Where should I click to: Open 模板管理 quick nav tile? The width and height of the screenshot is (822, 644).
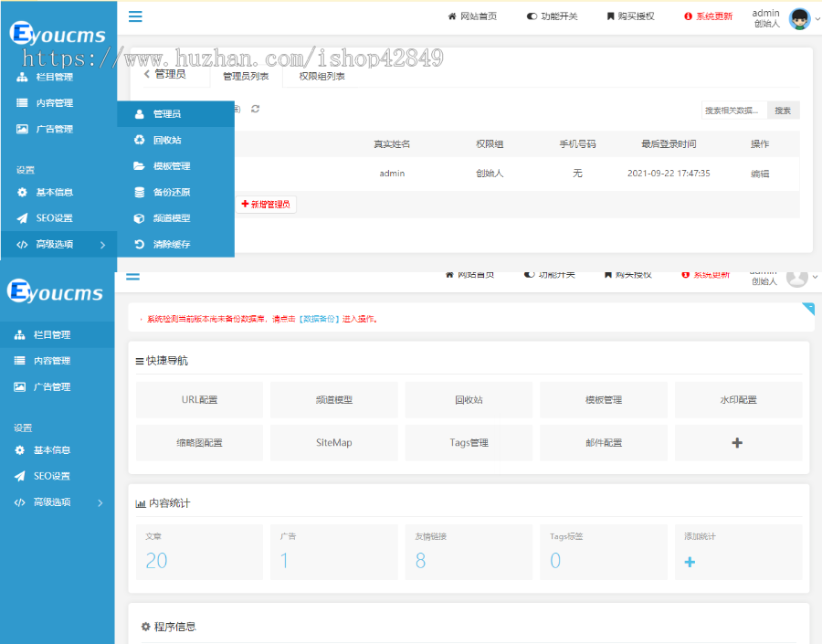pyautogui.click(x=604, y=399)
